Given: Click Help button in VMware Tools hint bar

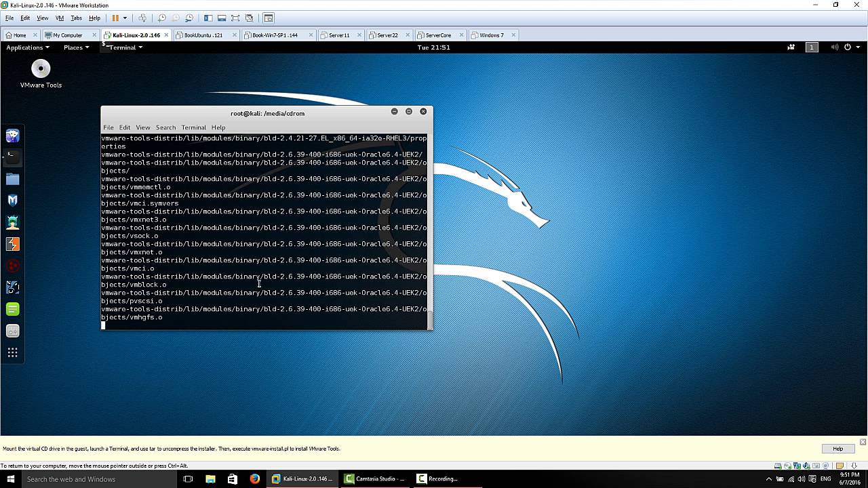Looking at the screenshot, I should (x=837, y=449).
